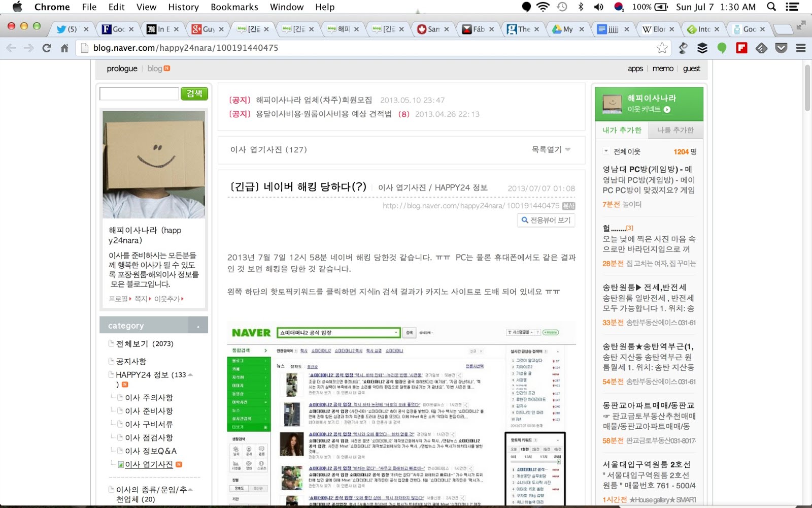Open the 프로필 profile link
The image size is (812, 508).
tap(118, 299)
